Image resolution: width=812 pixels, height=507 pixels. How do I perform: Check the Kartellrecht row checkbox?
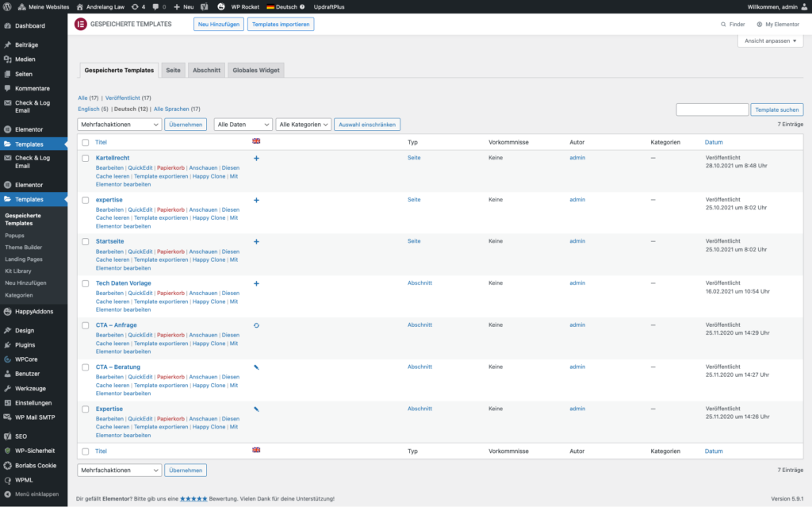click(86, 158)
